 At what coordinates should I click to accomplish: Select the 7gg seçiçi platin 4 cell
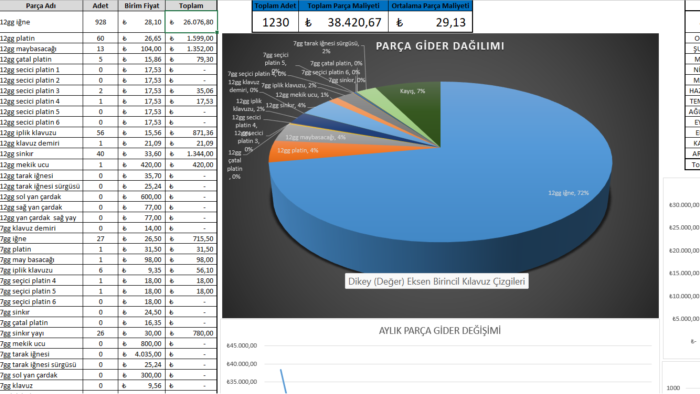tap(41, 281)
